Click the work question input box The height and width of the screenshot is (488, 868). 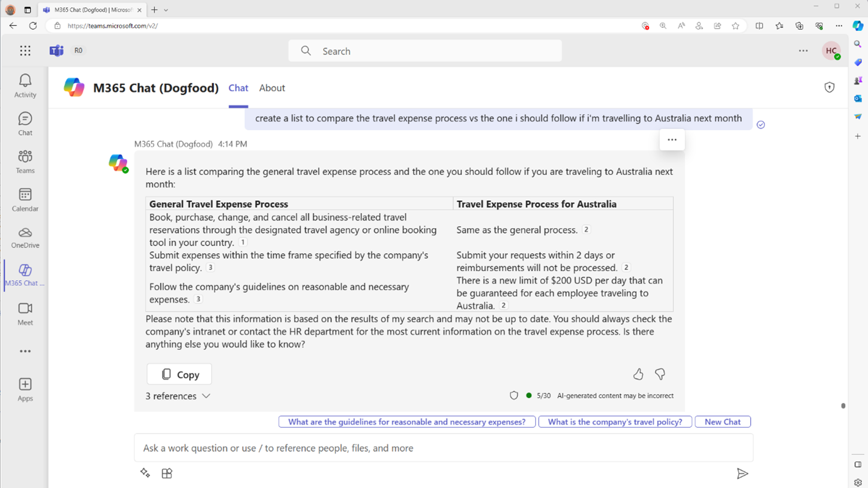pyautogui.click(x=443, y=448)
